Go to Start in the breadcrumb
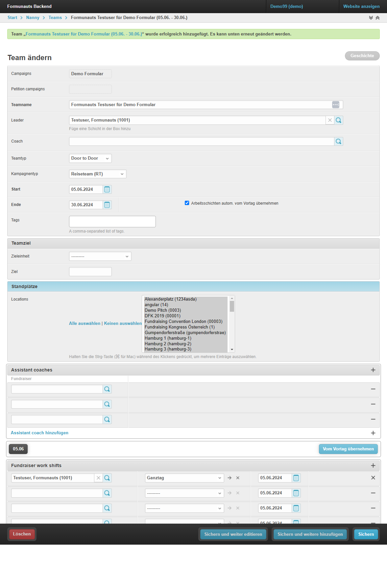The image size is (387, 588). [12, 18]
